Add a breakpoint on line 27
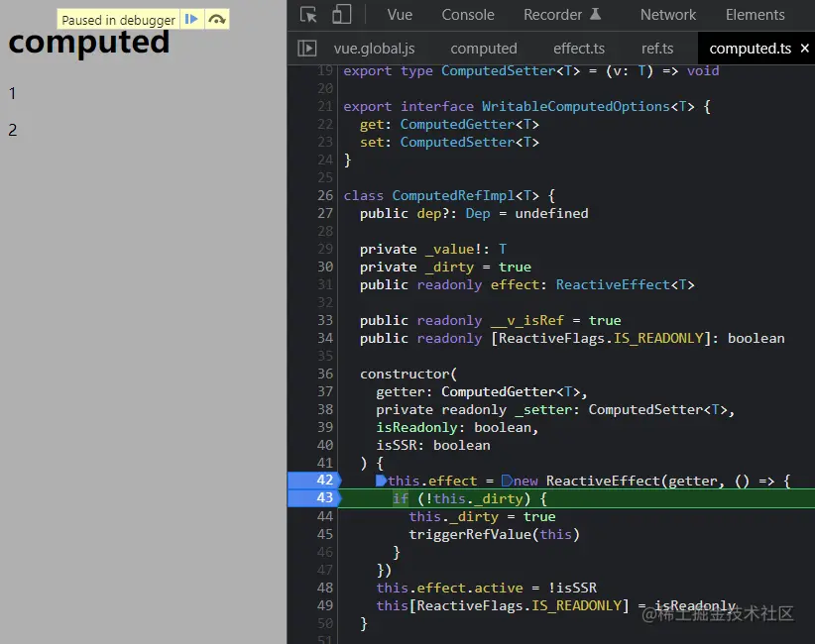 pyautogui.click(x=325, y=213)
